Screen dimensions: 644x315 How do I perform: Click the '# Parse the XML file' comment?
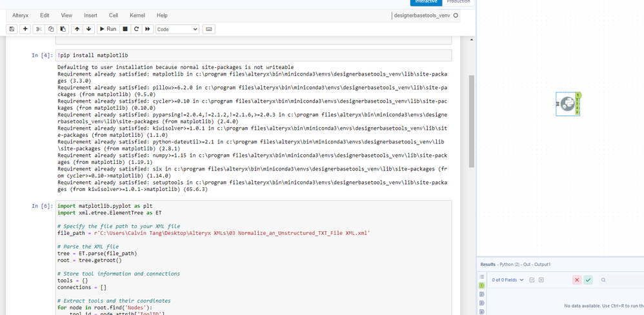tap(88, 247)
